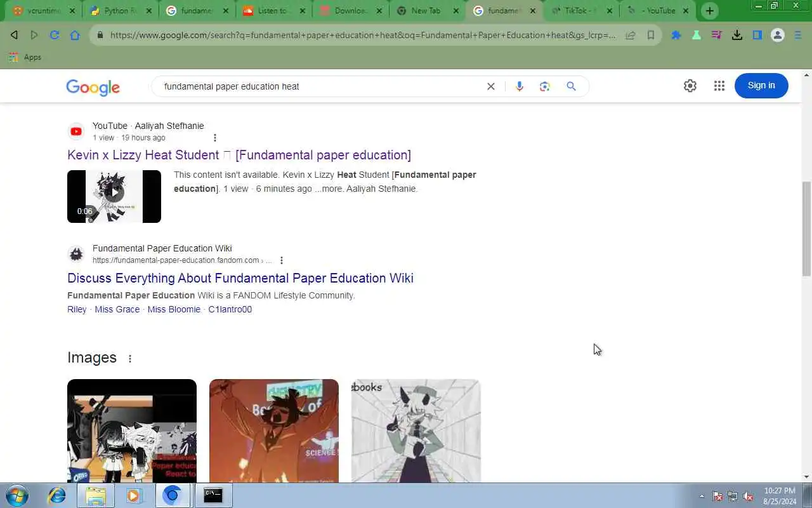This screenshot has width=812, height=508.
Task: Switch to the YouTube tab
Action: point(657,11)
